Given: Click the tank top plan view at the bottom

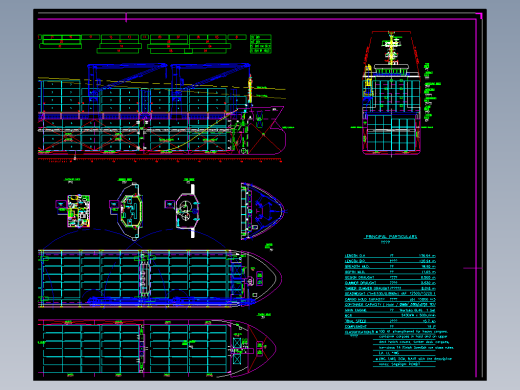Looking at the screenshot, I should coord(157,348).
